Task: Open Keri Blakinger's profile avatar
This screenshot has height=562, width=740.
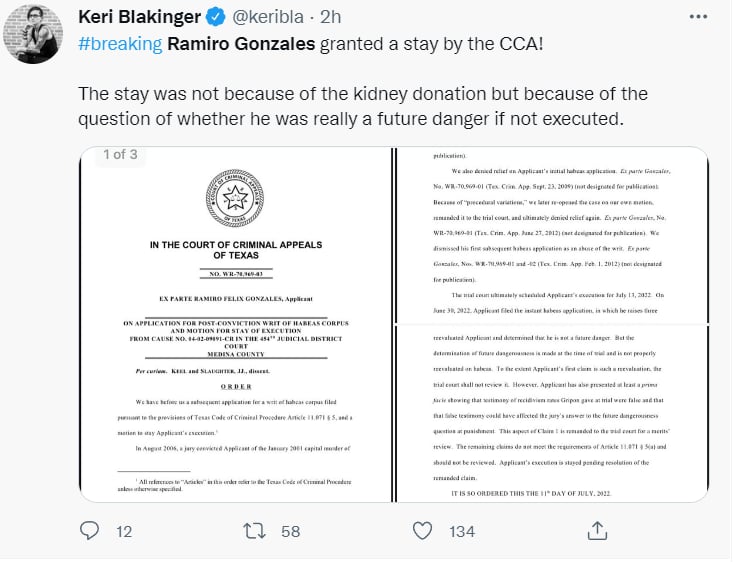Action: pyautogui.click(x=33, y=34)
